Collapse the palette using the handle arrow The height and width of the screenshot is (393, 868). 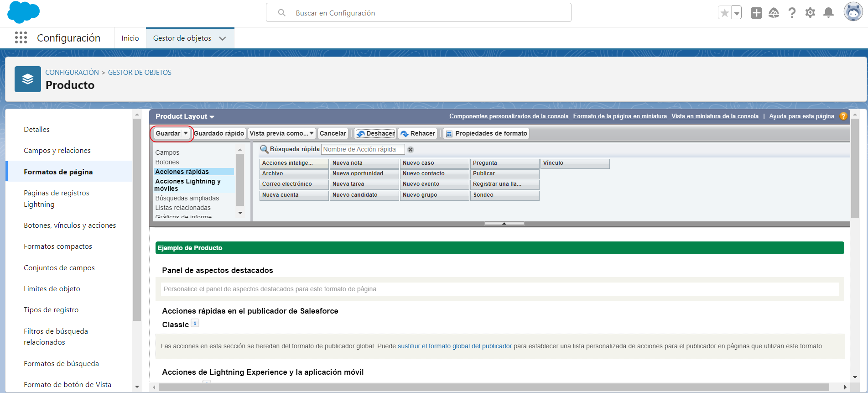point(504,224)
